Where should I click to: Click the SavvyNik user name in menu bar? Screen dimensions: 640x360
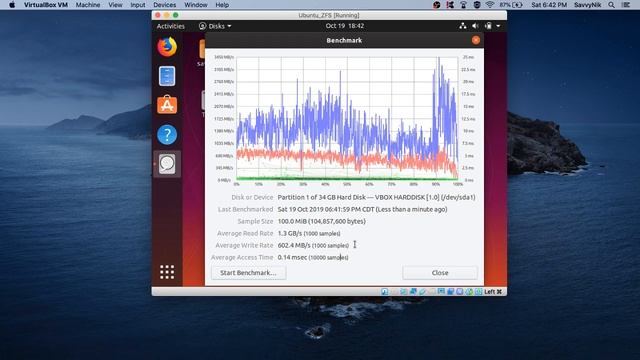click(587, 5)
